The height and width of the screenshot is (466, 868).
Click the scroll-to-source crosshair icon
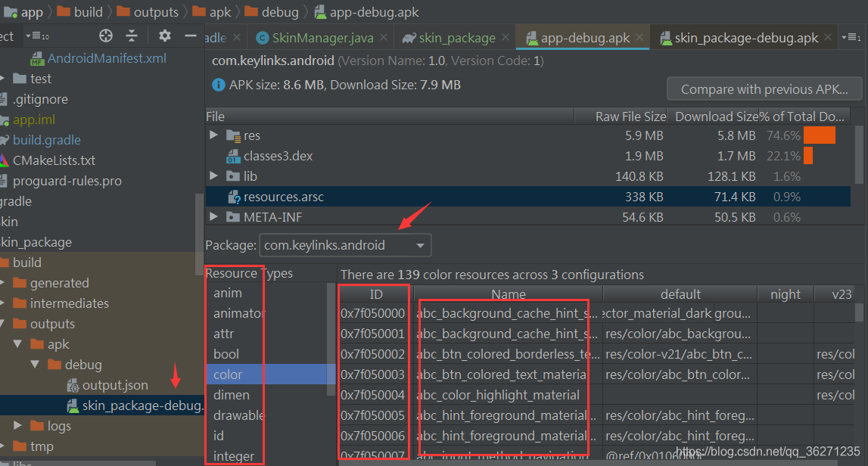point(105,35)
